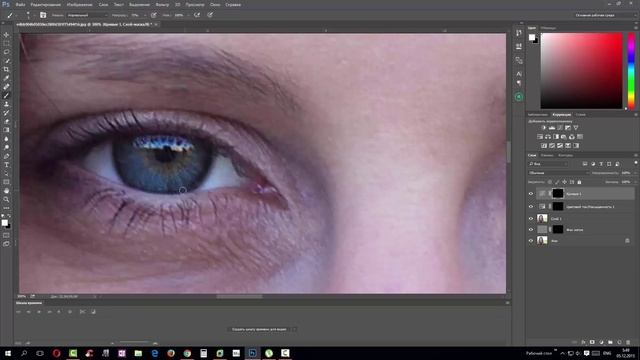Open Layers panel flyout menu

click(x=636, y=156)
